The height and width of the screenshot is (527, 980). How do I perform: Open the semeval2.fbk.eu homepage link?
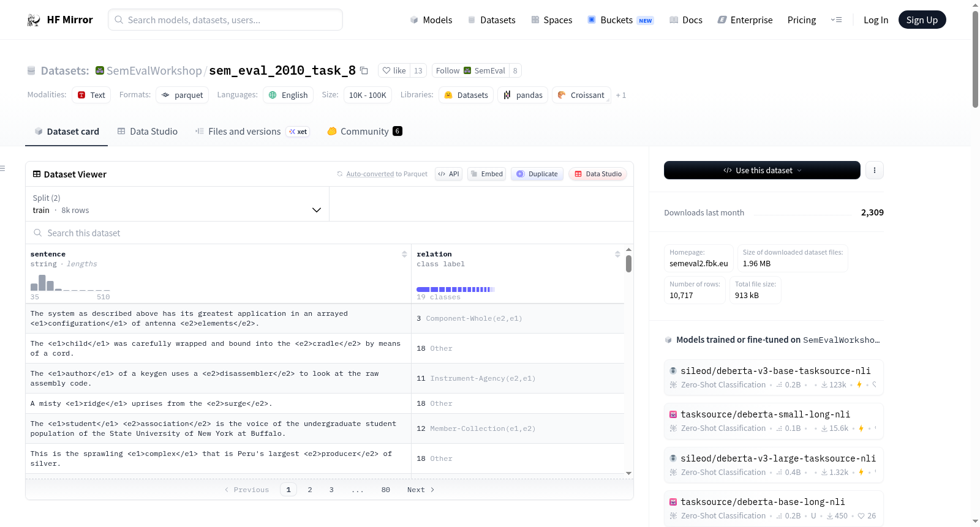699,264
